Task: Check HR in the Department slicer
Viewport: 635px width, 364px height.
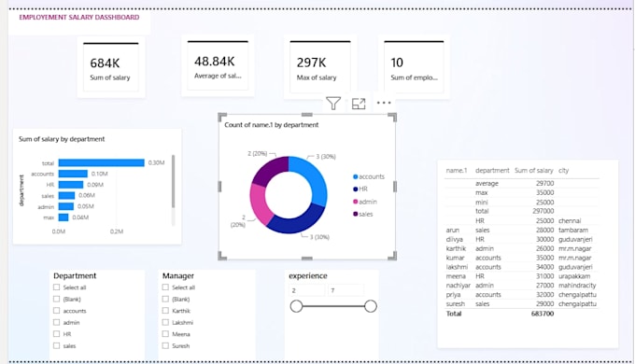Action: 56,333
